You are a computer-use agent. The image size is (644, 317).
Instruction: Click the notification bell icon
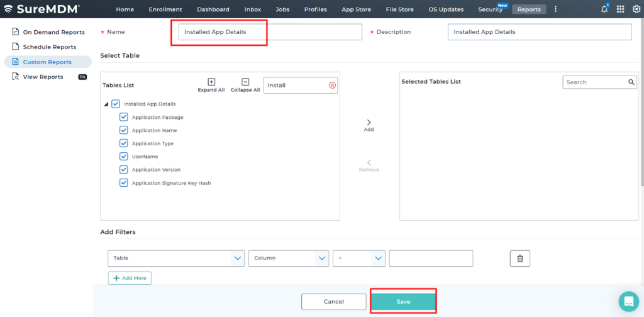coord(604,9)
